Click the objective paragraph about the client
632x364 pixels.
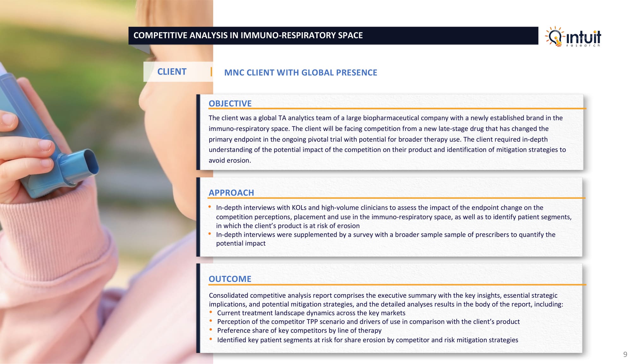click(387, 139)
